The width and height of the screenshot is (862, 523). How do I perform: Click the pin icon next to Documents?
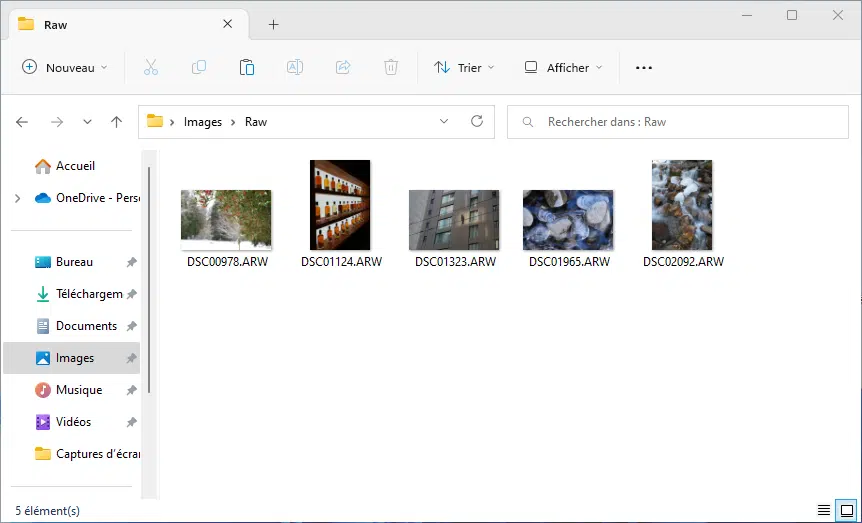[131, 326]
